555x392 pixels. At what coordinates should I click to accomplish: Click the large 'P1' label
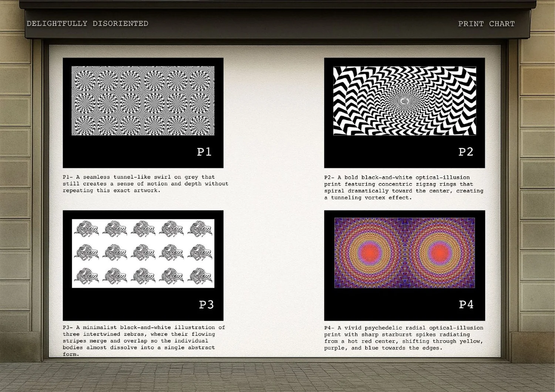pos(204,152)
